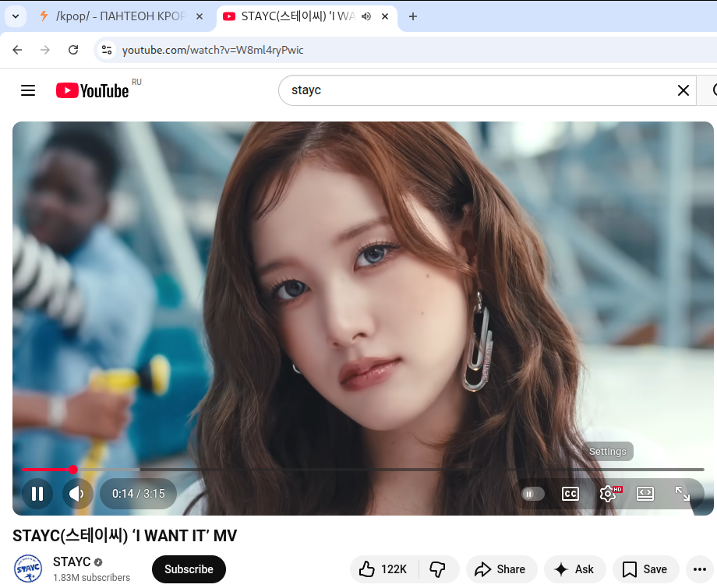
Task: Click the 0:14 / 3:15 time display
Action: point(138,494)
